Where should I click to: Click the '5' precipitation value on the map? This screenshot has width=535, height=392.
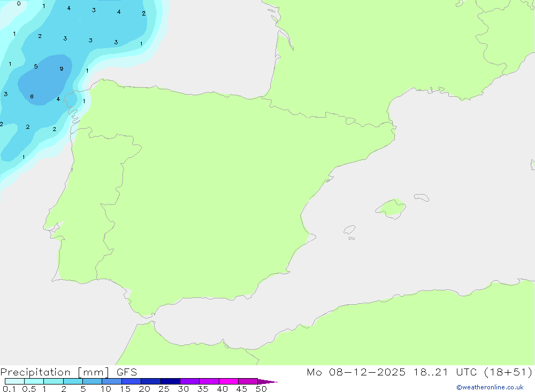(x=36, y=66)
